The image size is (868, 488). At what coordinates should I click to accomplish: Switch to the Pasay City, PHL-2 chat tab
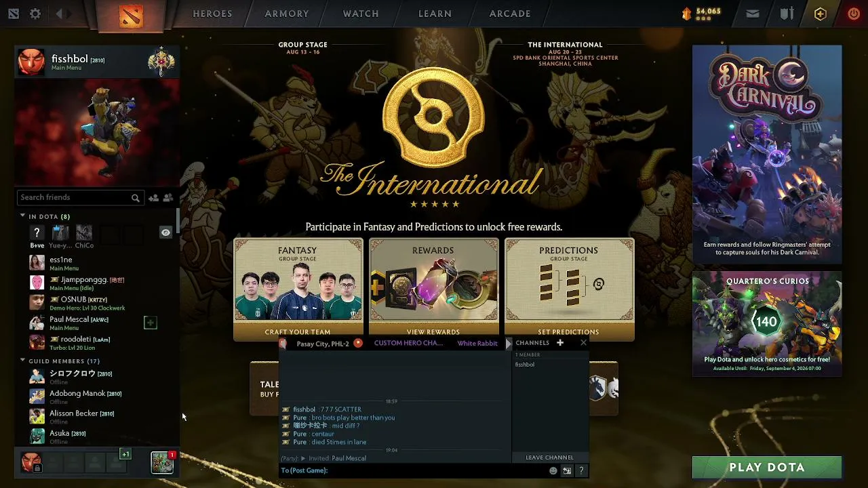pyautogui.click(x=323, y=344)
